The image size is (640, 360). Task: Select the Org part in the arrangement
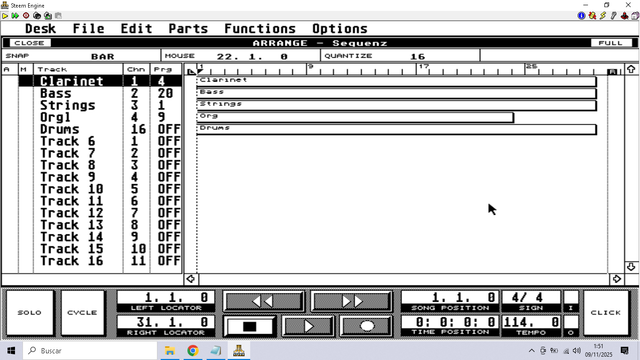[x=355, y=117]
